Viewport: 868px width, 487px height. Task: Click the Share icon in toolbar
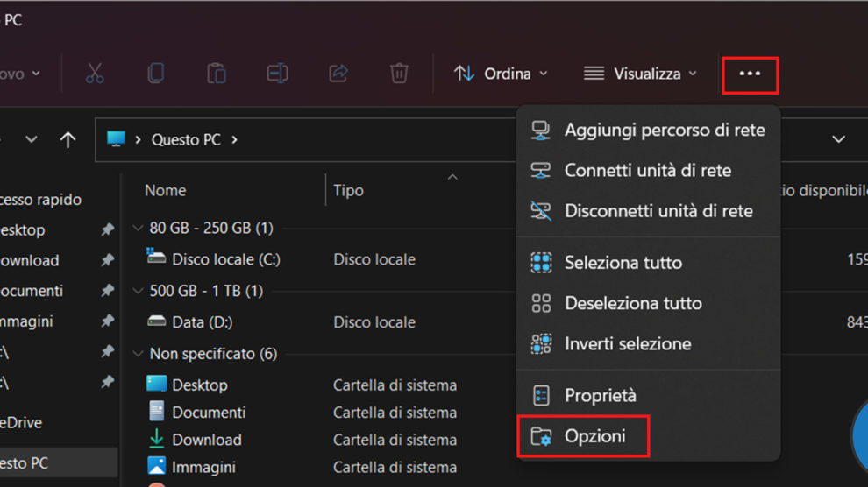pyautogui.click(x=338, y=74)
